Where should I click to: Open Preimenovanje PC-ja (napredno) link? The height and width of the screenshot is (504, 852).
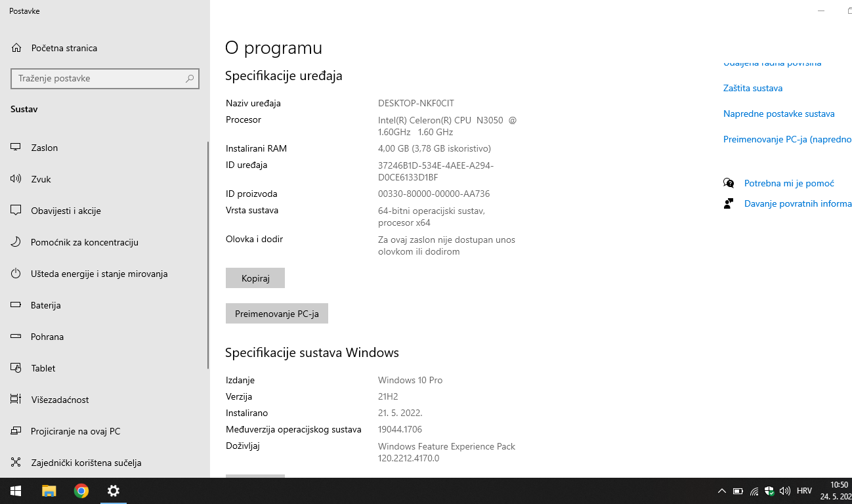tap(788, 139)
